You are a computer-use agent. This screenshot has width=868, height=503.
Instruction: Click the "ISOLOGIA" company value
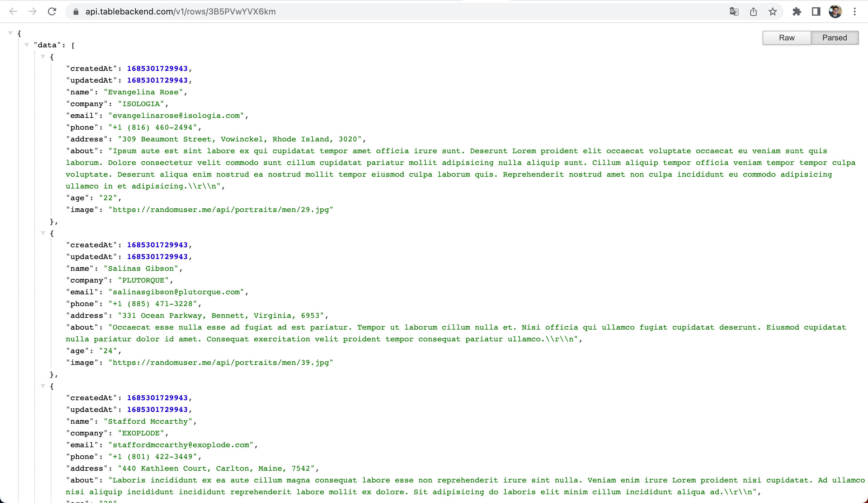(x=141, y=104)
